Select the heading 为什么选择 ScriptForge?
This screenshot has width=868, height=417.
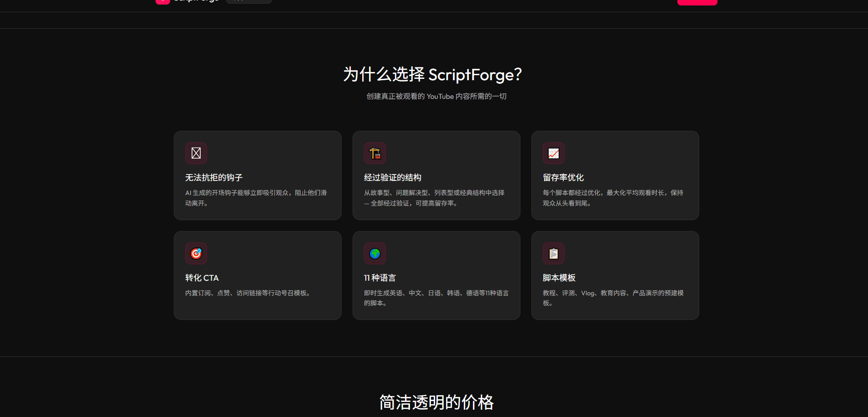pos(432,74)
